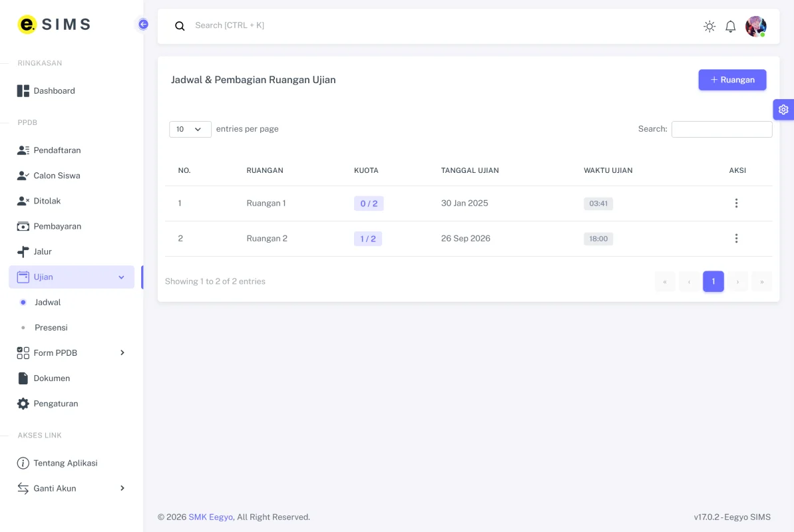Toggle light theme sun icon

click(709, 27)
